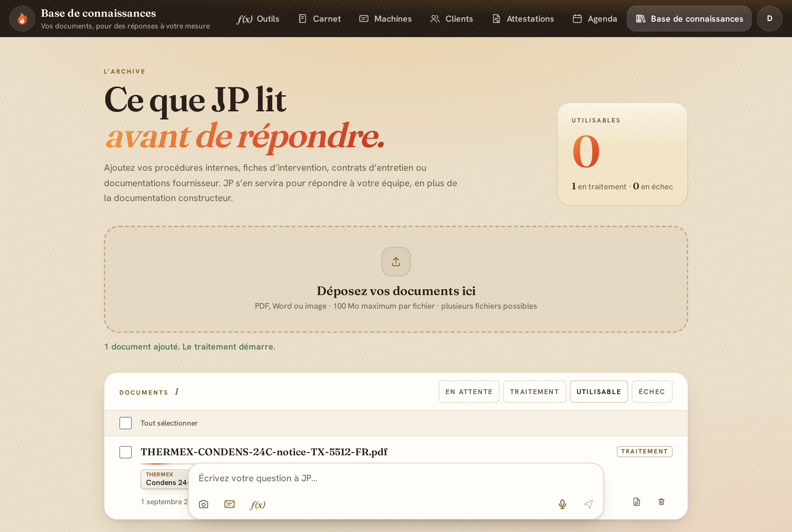This screenshot has height=532, width=792.
Task: Click the Déposez vos documents ici heading
Action: [396, 291]
